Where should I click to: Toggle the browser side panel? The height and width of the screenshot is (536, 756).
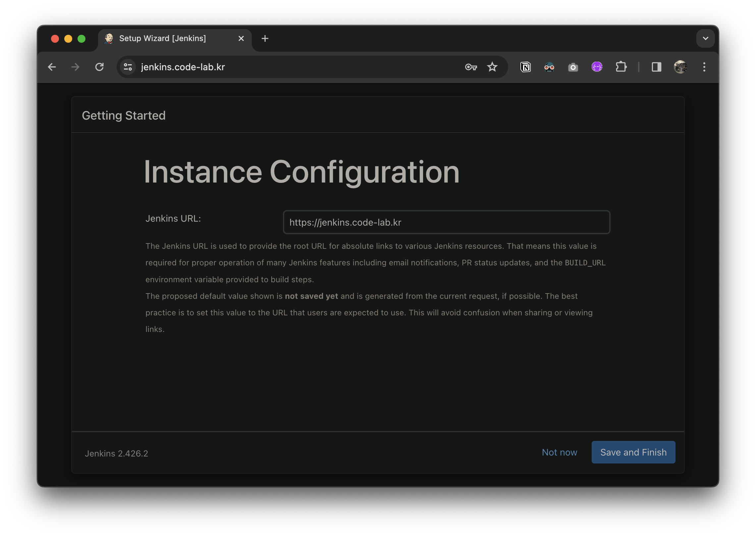[x=656, y=67]
